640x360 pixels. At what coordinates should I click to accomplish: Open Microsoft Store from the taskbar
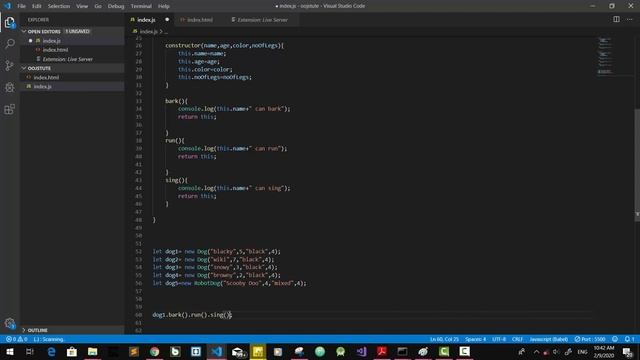tap(72, 351)
